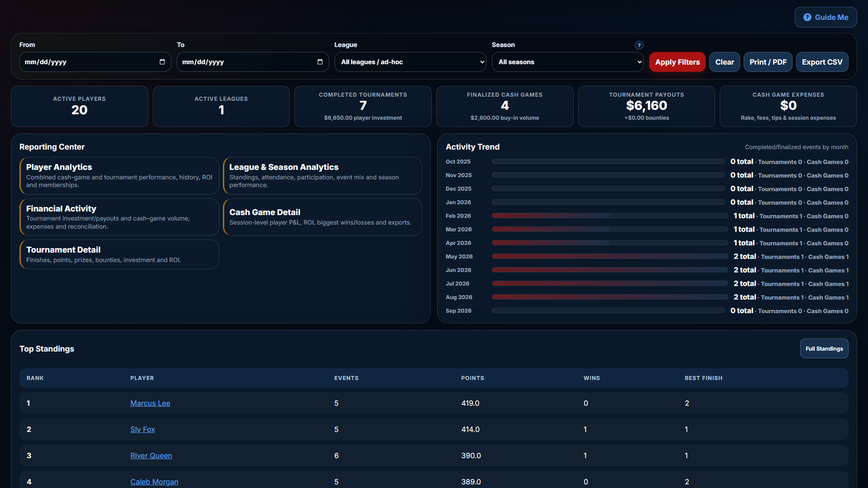Image resolution: width=868 pixels, height=488 pixels.
Task: Click the Full Standings button
Action: coord(824,348)
